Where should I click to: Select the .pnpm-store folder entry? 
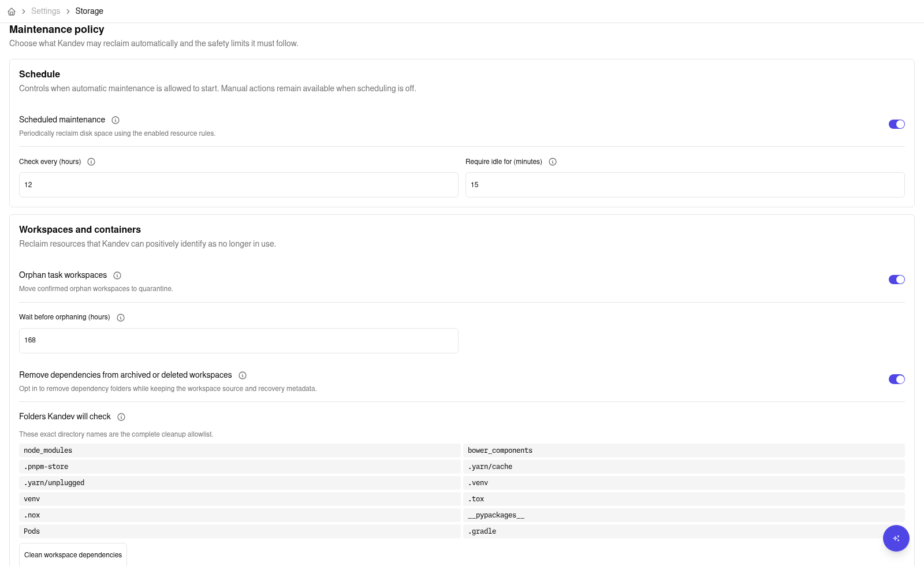[x=240, y=467]
